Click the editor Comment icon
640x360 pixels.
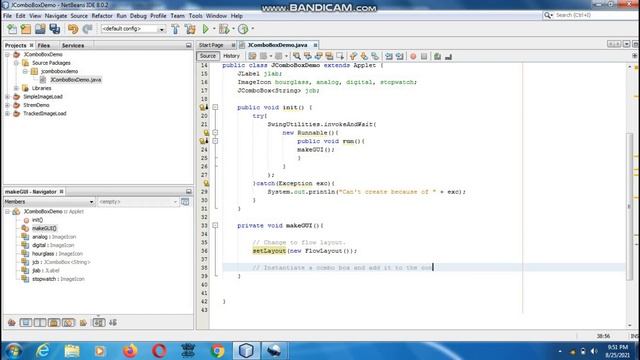437,56
